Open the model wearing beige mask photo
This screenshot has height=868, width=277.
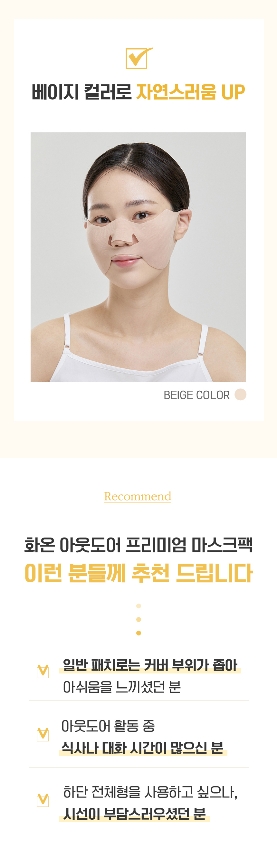[x=138, y=257]
